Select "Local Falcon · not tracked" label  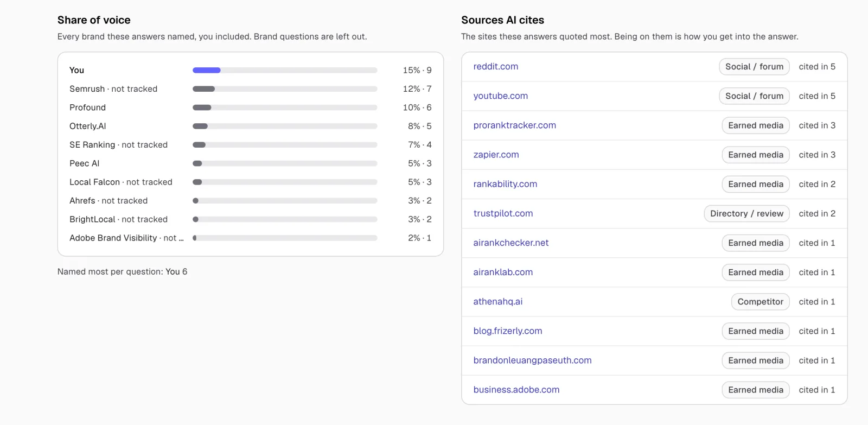[x=121, y=182]
